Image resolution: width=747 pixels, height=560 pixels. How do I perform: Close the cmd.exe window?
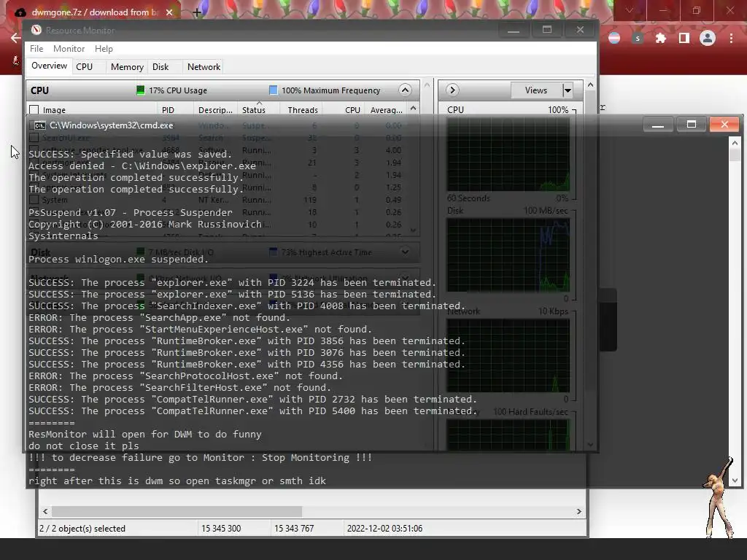[x=724, y=125]
